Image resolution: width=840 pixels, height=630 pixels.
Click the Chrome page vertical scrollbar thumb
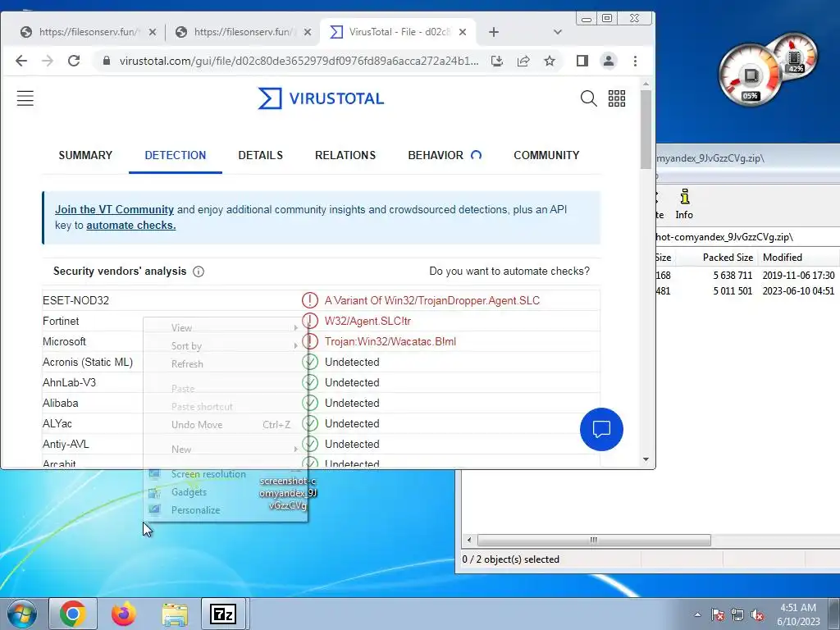pos(646,129)
